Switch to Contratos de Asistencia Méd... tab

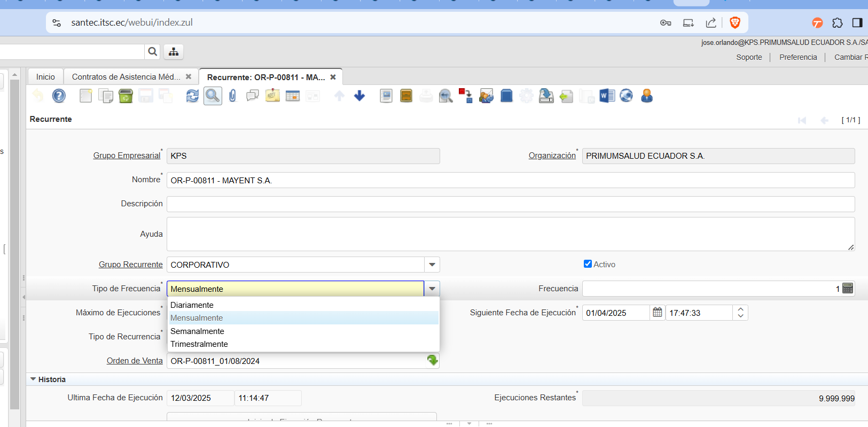click(126, 77)
